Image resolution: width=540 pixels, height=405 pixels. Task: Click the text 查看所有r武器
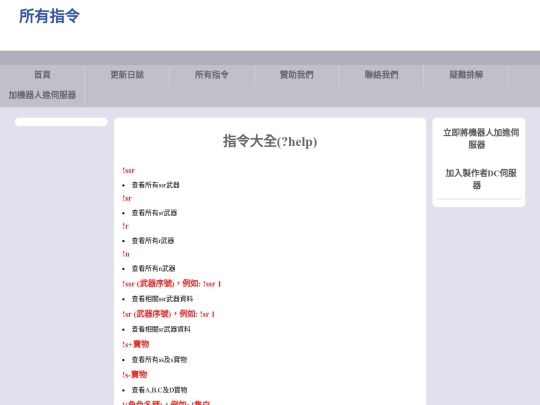coord(153,241)
